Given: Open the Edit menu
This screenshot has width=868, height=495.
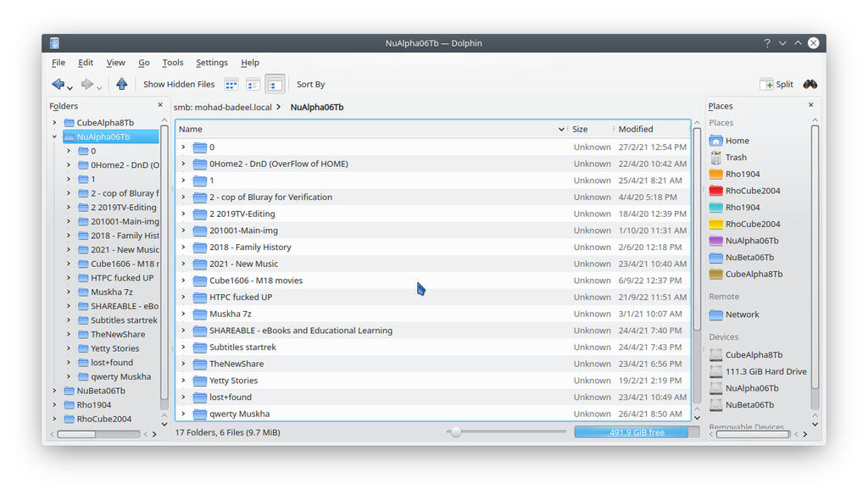Looking at the screenshot, I should coord(86,63).
